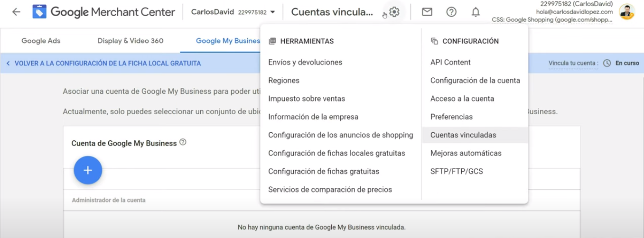
Task: Open Mejoras automáticas menu item
Action: pos(466,153)
